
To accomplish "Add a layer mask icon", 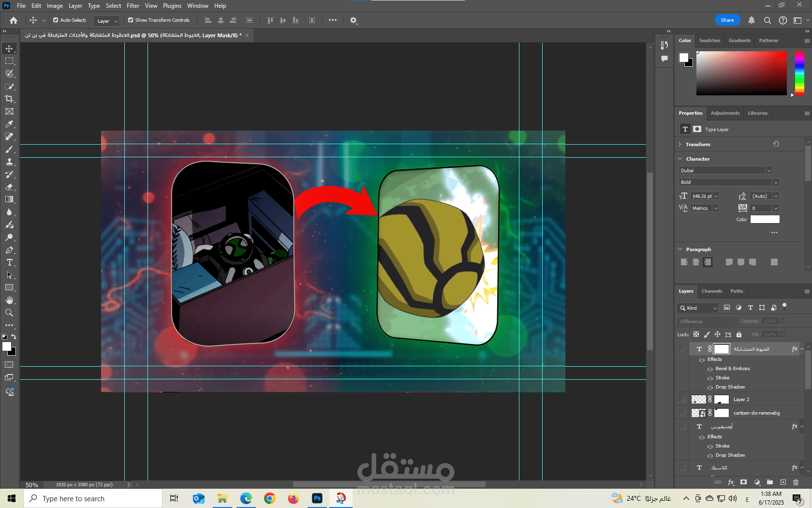I will click(x=744, y=482).
